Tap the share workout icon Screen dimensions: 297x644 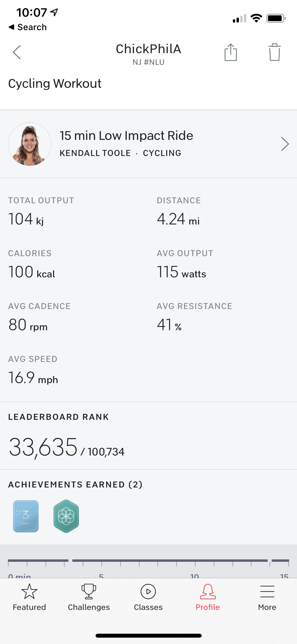(230, 52)
